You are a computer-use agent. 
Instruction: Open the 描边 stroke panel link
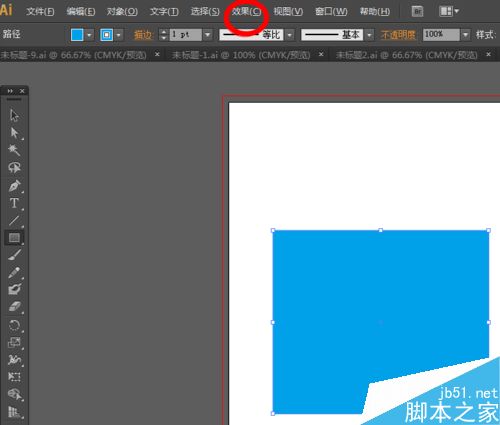(x=143, y=35)
